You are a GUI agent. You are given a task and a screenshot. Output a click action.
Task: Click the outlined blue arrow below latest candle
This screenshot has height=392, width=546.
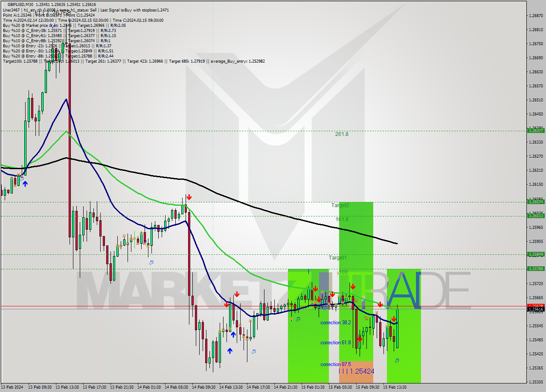[397, 360]
